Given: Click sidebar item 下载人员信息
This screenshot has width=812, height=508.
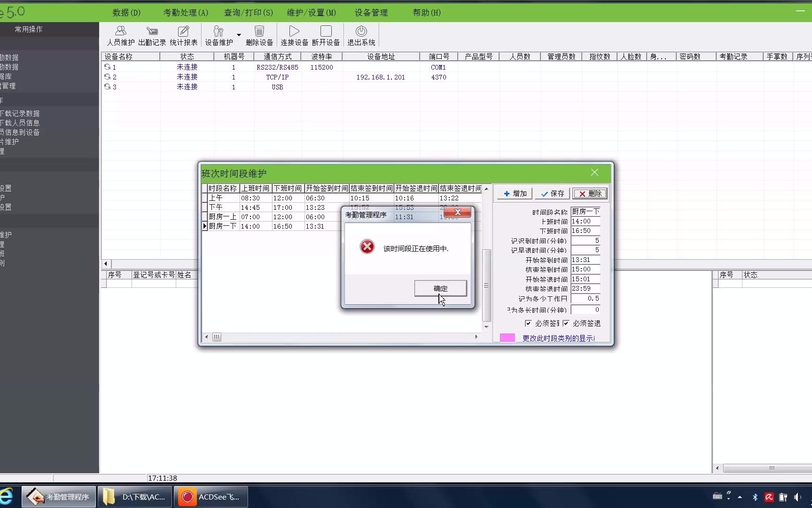Looking at the screenshot, I should pos(20,123).
